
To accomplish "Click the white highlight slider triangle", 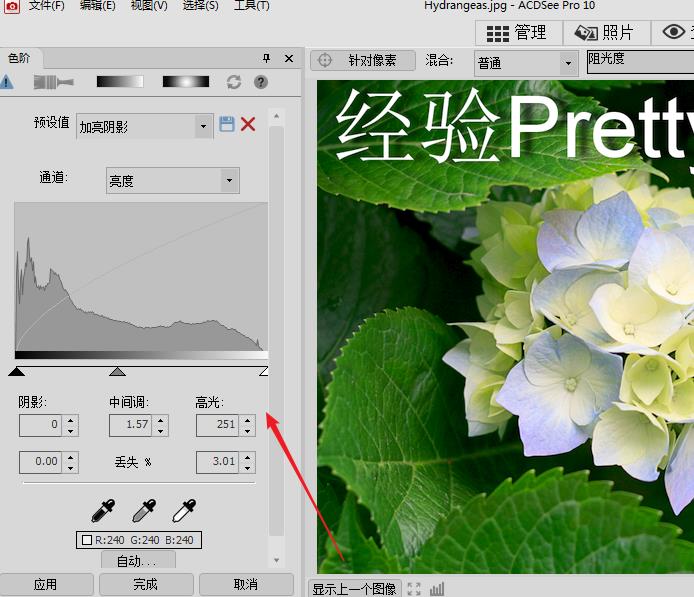I will [264, 371].
